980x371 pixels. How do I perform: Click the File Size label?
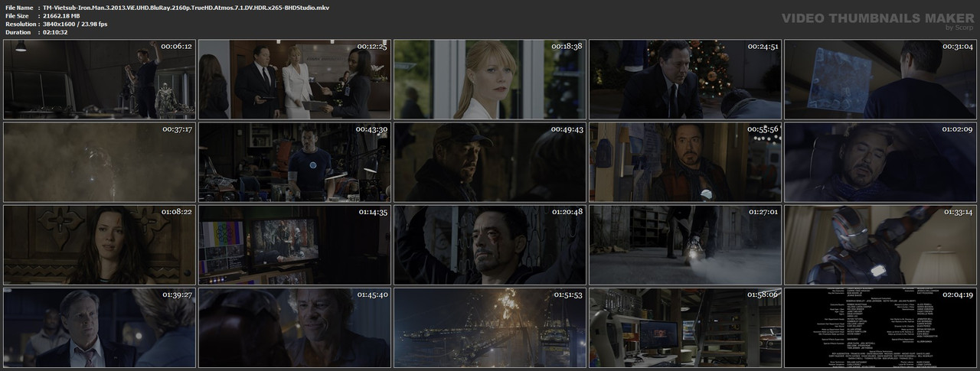click(17, 15)
